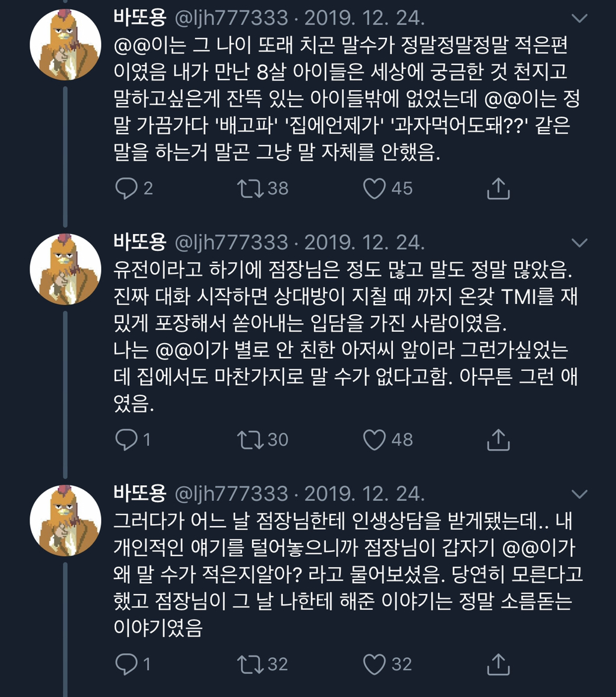The image size is (616, 697).
Task: Share the third tweet about 소름돋는 이야기
Action: (x=498, y=664)
